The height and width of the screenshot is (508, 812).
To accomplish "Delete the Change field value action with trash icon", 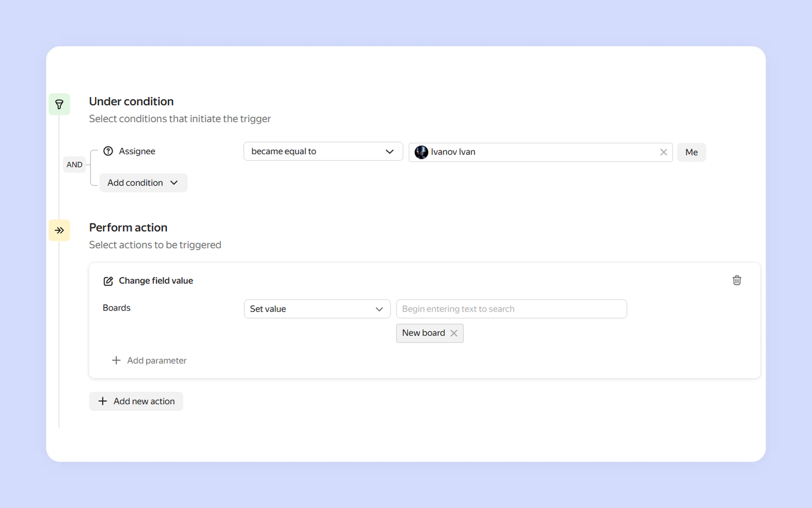I will pos(737,280).
